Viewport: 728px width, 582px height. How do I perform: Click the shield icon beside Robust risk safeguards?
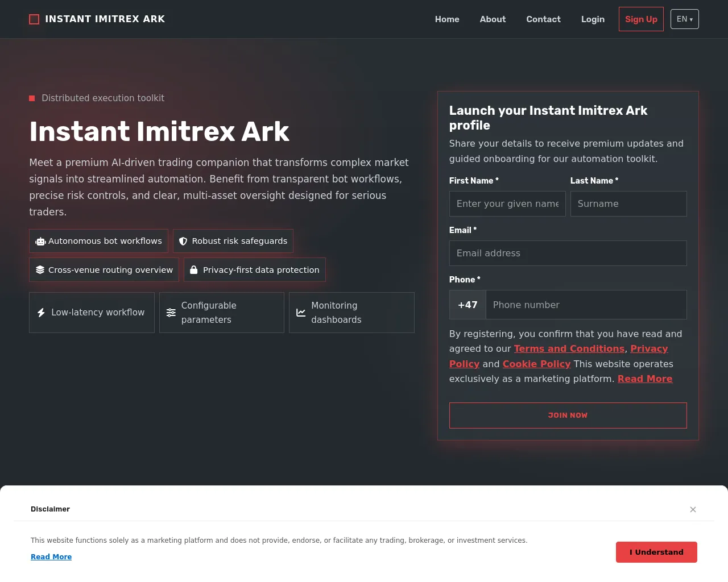click(x=183, y=242)
